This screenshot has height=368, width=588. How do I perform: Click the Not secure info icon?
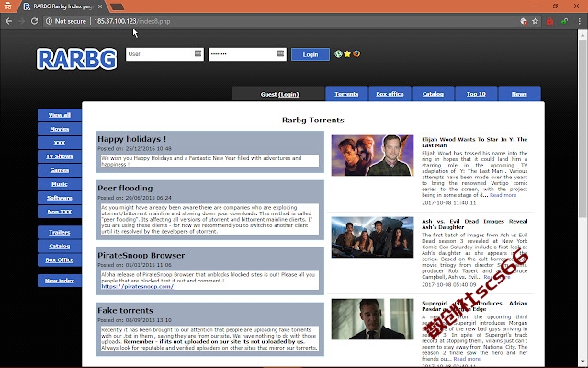[x=49, y=21]
